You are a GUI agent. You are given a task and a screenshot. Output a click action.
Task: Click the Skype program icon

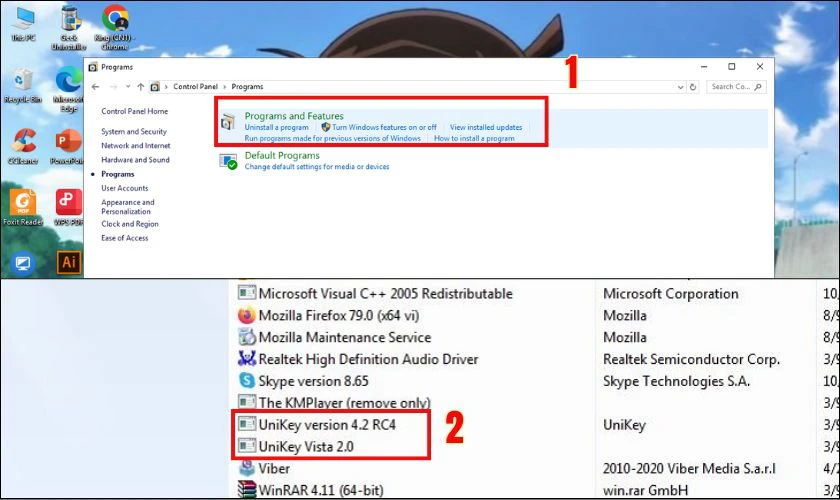tap(246, 380)
